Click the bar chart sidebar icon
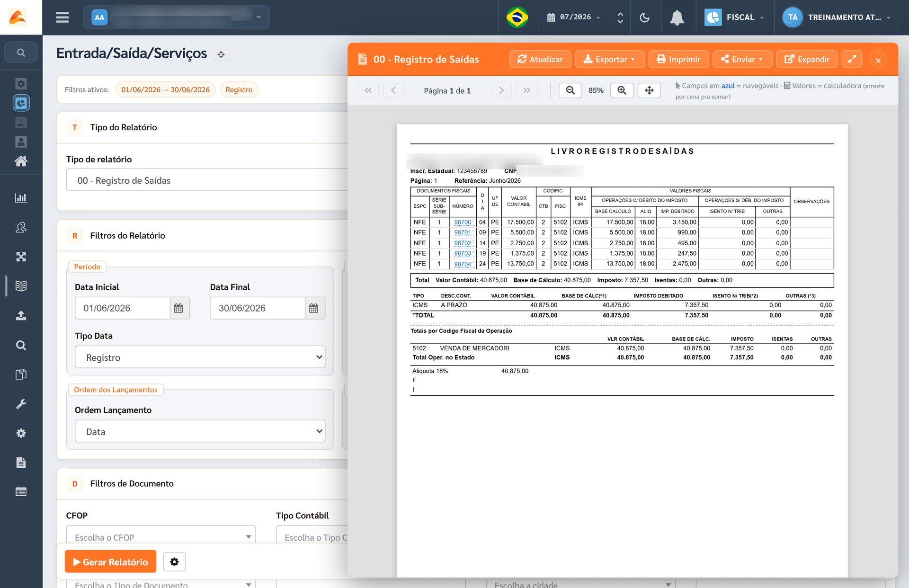Screen dimensions: 909x588 [x=21, y=198]
